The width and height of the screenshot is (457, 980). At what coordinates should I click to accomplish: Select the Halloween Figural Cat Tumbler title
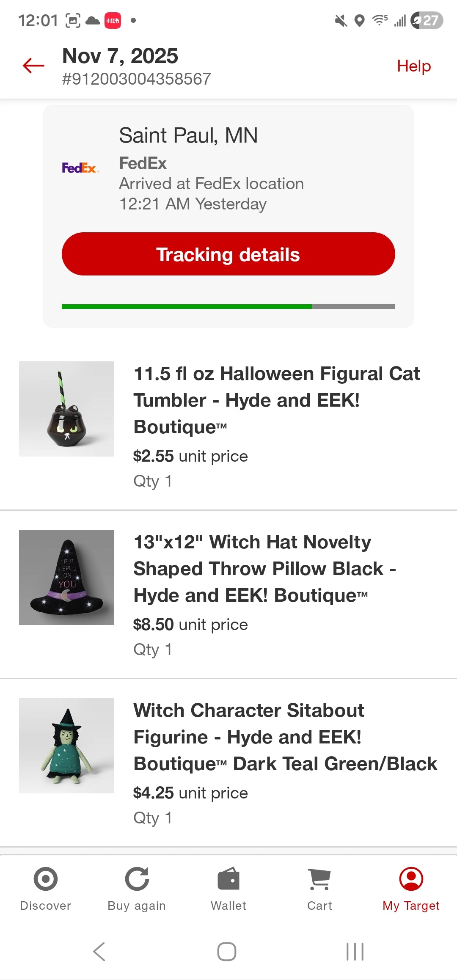[x=276, y=400]
